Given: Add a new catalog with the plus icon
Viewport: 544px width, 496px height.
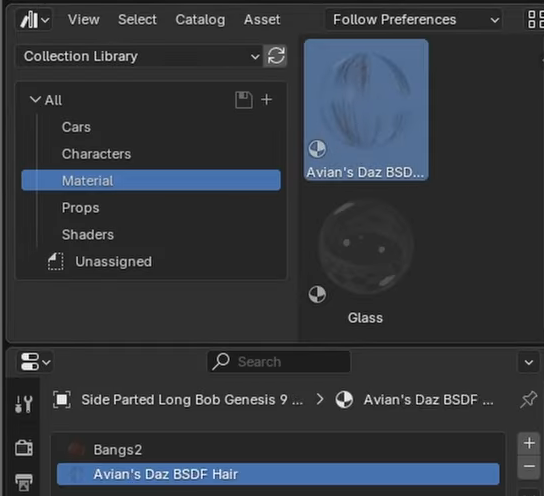Looking at the screenshot, I should [x=266, y=100].
